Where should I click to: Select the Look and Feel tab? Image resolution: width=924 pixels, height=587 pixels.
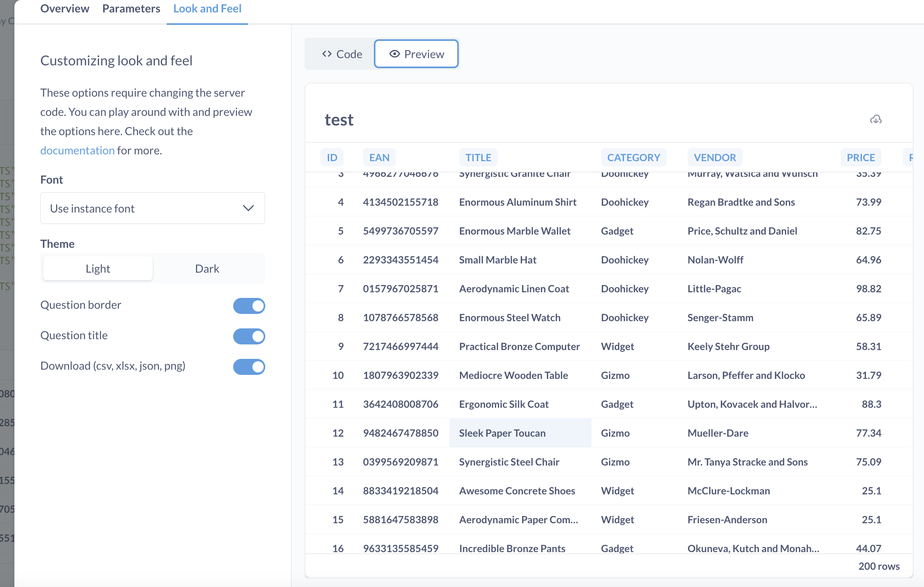207,8
